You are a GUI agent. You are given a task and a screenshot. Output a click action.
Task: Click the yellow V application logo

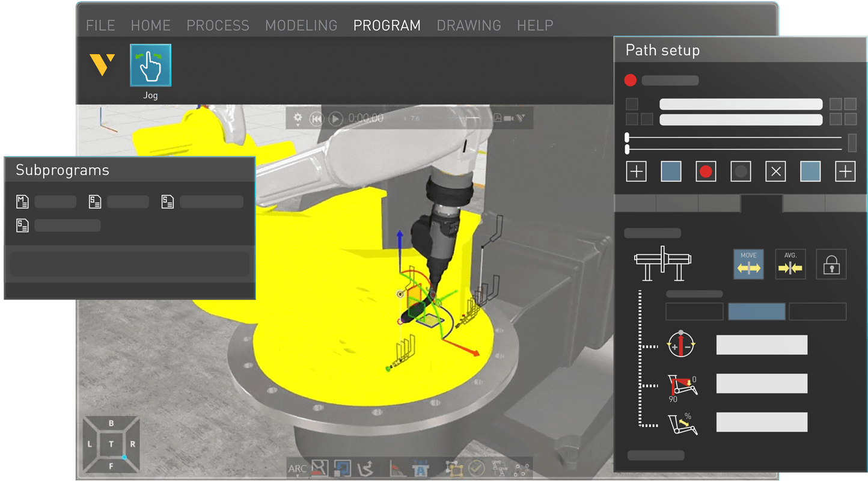pyautogui.click(x=102, y=64)
